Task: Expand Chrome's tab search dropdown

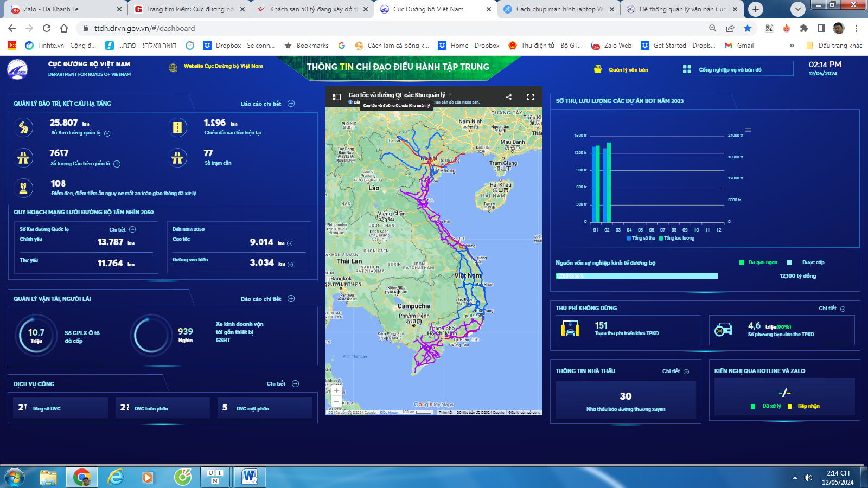Action: coord(797,9)
